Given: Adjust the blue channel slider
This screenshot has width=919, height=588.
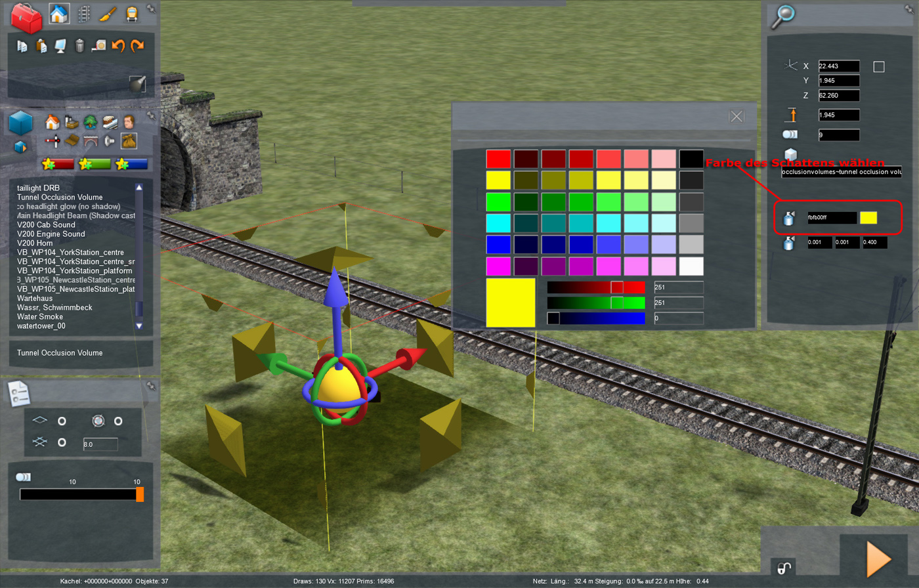Looking at the screenshot, I should [596, 318].
